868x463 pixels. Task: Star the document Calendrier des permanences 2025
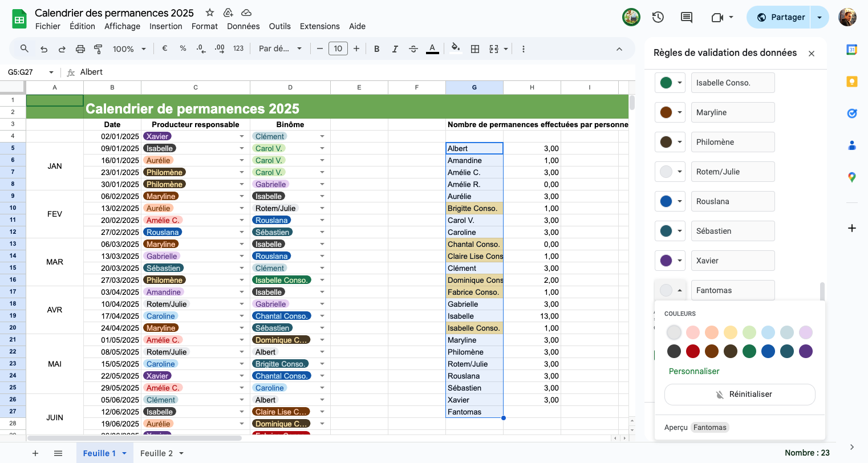click(x=210, y=13)
